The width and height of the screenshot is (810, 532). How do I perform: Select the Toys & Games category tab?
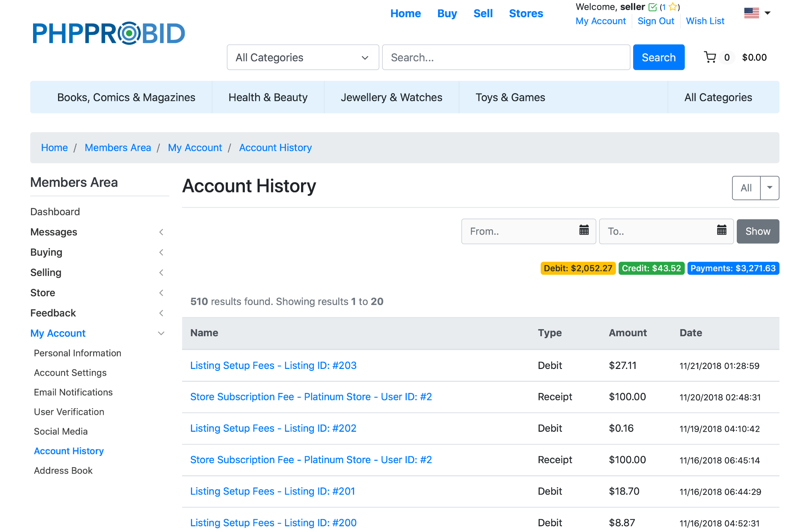510,97
